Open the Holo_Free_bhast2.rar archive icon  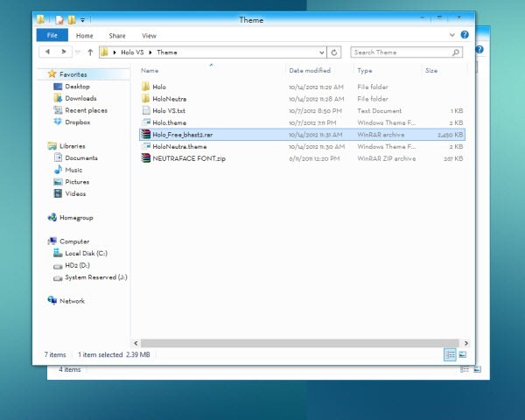click(146, 135)
